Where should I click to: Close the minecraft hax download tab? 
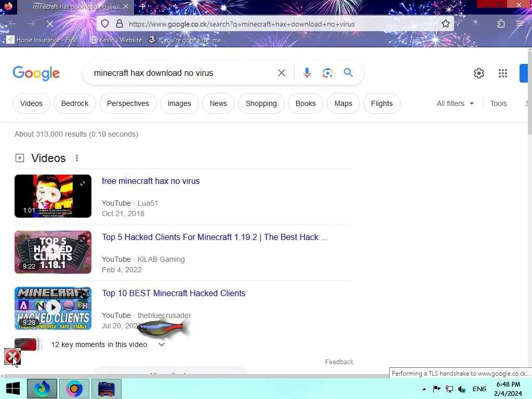click(126, 6)
